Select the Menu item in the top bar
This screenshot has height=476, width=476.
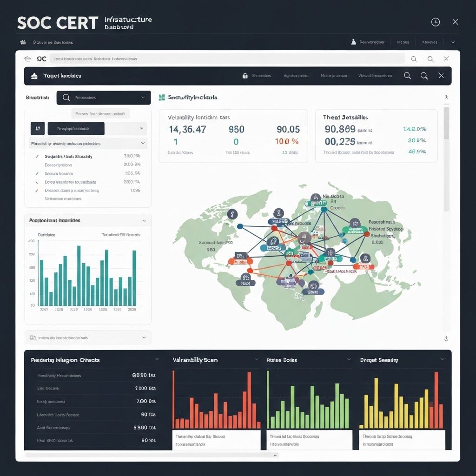(x=403, y=42)
